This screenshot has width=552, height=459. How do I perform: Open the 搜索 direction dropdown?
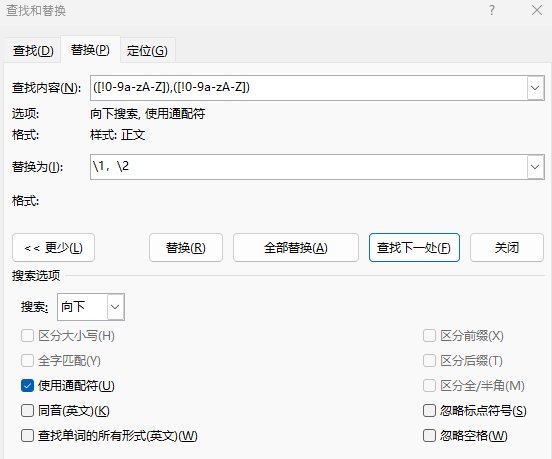tap(115, 307)
